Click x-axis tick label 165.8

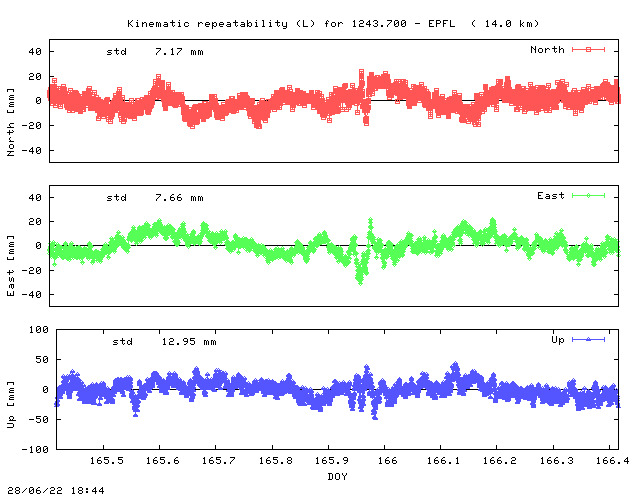tap(276, 460)
